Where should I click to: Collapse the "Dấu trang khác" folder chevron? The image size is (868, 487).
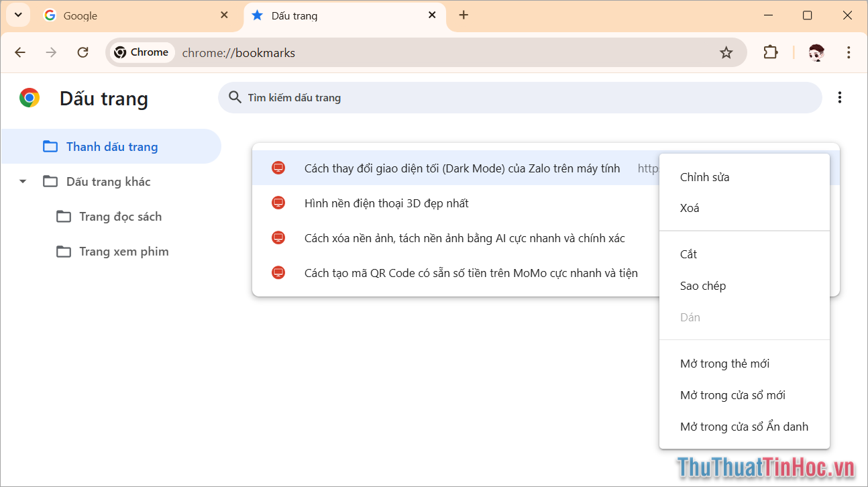click(x=22, y=181)
